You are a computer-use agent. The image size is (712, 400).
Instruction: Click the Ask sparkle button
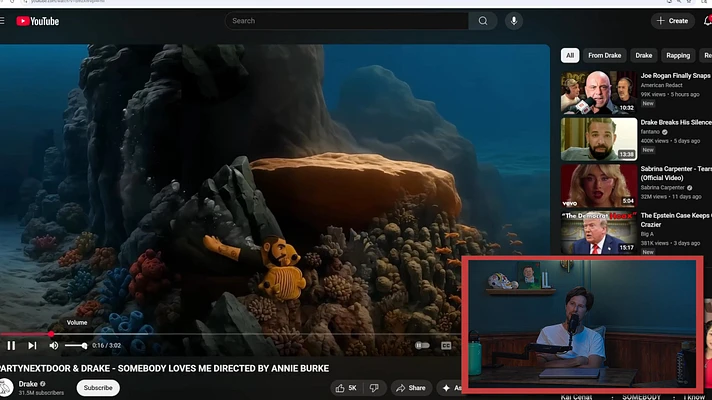click(x=450, y=388)
